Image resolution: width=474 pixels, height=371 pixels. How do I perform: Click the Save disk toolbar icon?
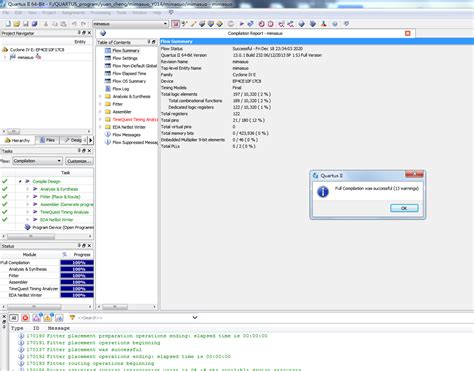[x=26, y=24]
